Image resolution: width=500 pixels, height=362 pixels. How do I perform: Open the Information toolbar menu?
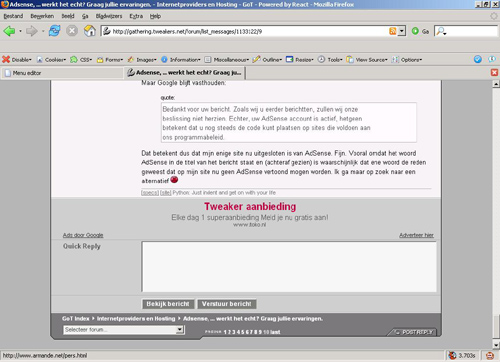(x=181, y=60)
